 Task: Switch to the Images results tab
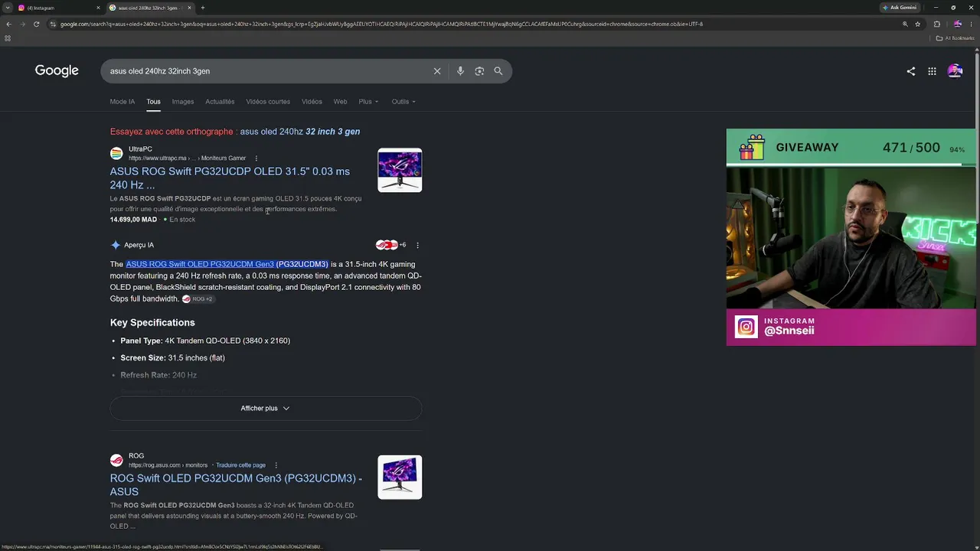pyautogui.click(x=183, y=102)
